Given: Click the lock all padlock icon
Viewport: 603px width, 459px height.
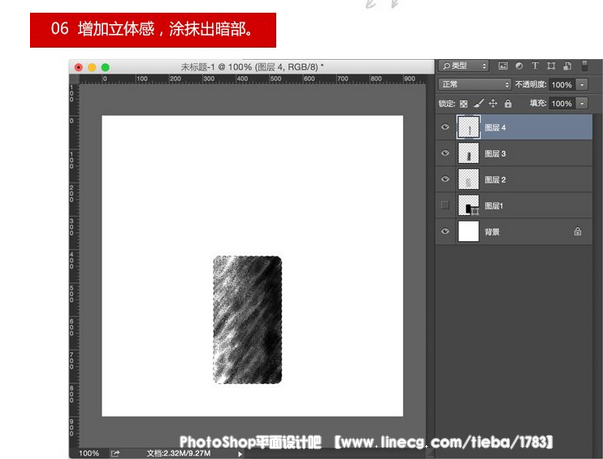Looking at the screenshot, I should (508, 103).
